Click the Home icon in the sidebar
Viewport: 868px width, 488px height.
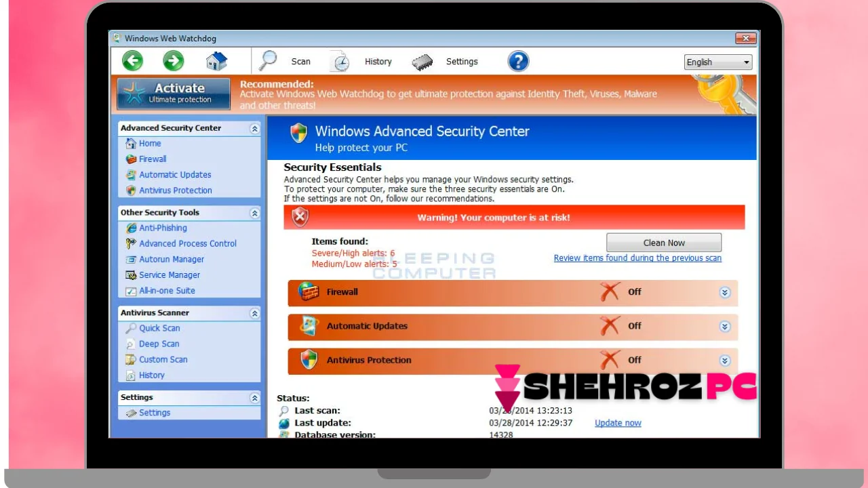click(x=131, y=144)
